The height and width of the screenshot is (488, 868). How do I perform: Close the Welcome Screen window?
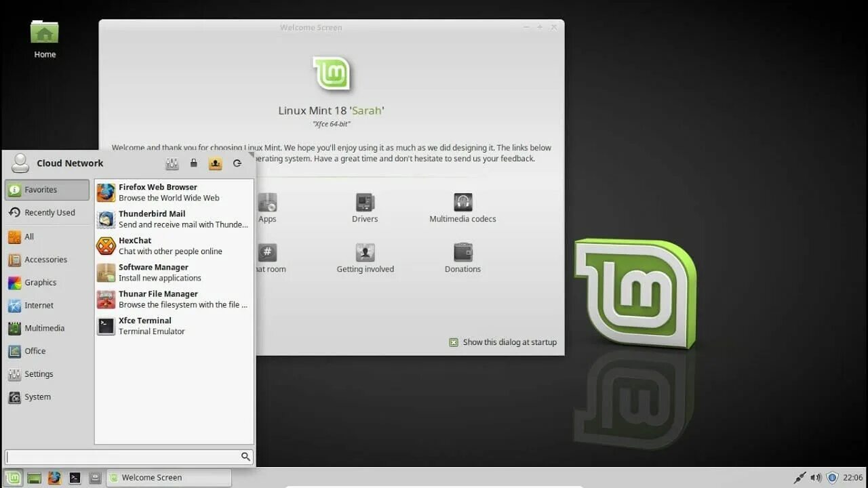[x=554, y=27]
